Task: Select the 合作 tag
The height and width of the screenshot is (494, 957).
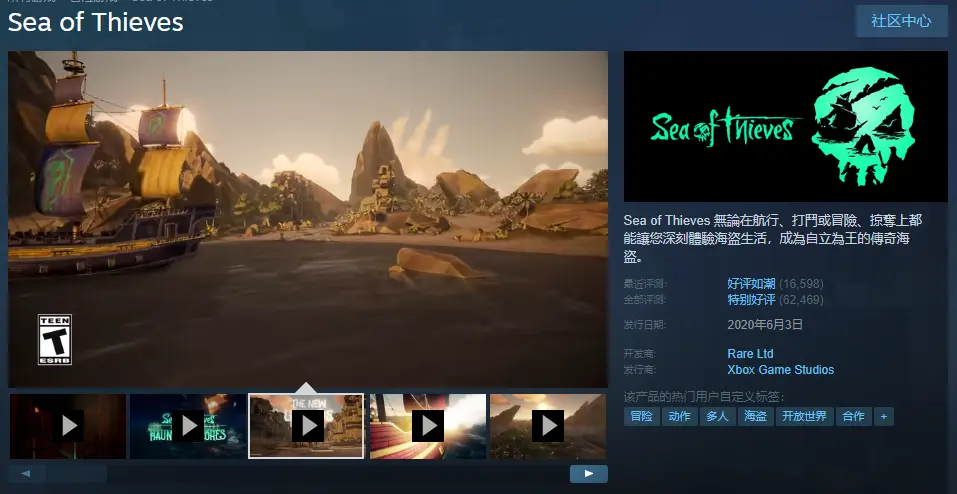Action: point(853,416)
